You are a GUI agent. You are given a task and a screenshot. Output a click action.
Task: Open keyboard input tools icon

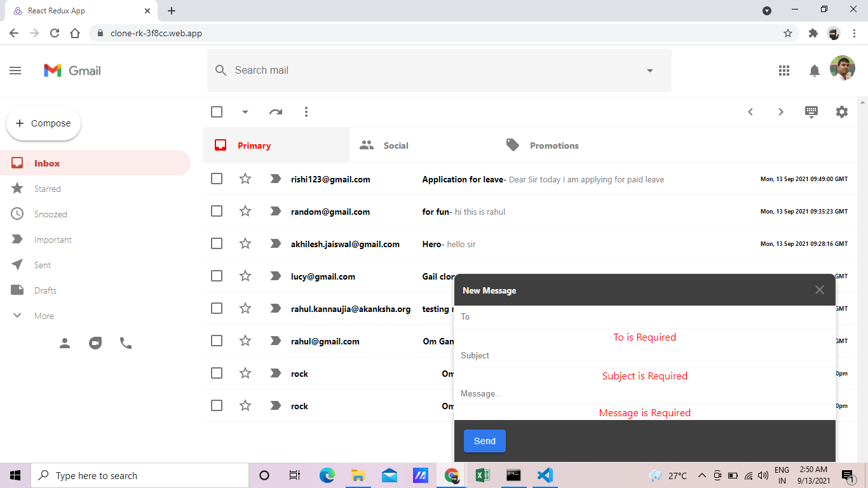811,112
